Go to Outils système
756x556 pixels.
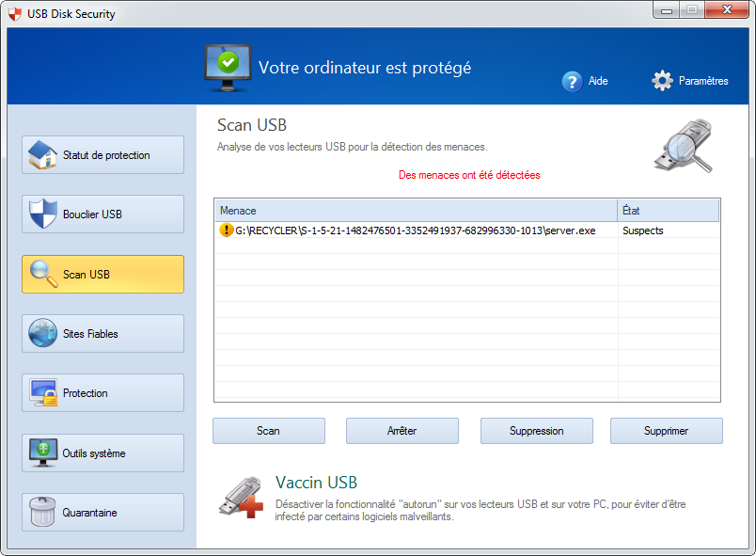pyautogui.click(x=102, y=453)
